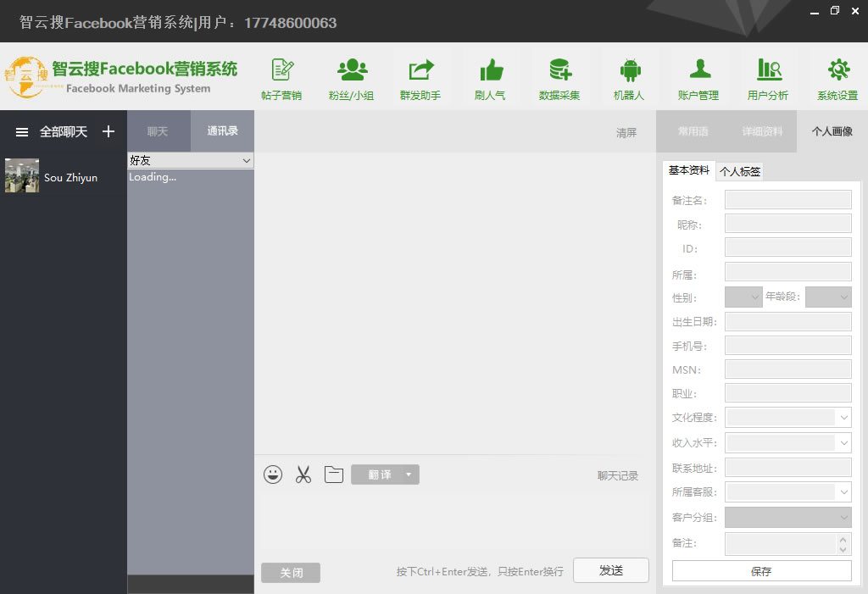Select the Sou Zhiyun chat entry

(x=64, y=176)
